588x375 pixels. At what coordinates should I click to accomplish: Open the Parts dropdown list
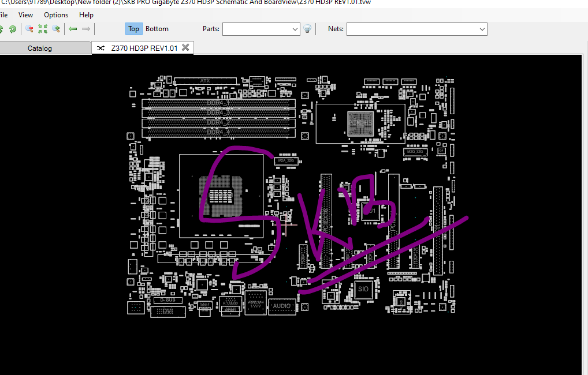click(x=295, y=29)
